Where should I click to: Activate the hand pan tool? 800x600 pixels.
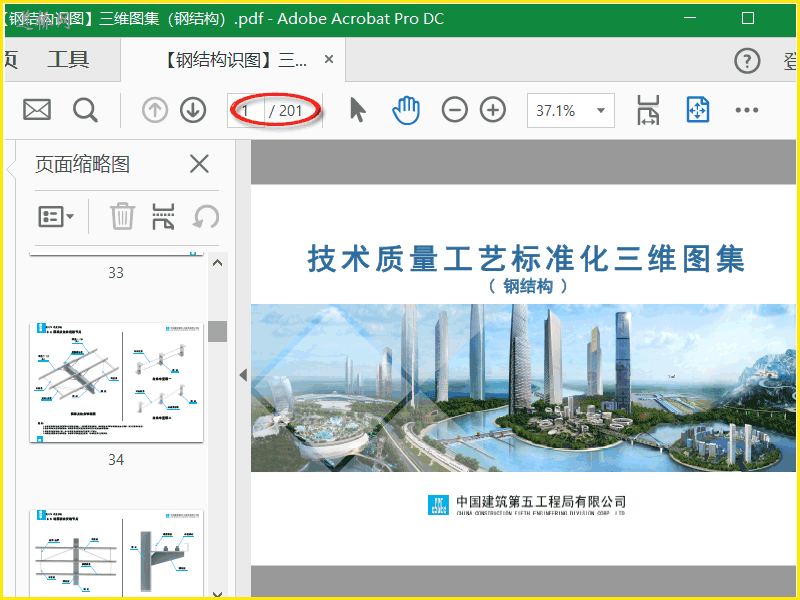tap(406, 110)
